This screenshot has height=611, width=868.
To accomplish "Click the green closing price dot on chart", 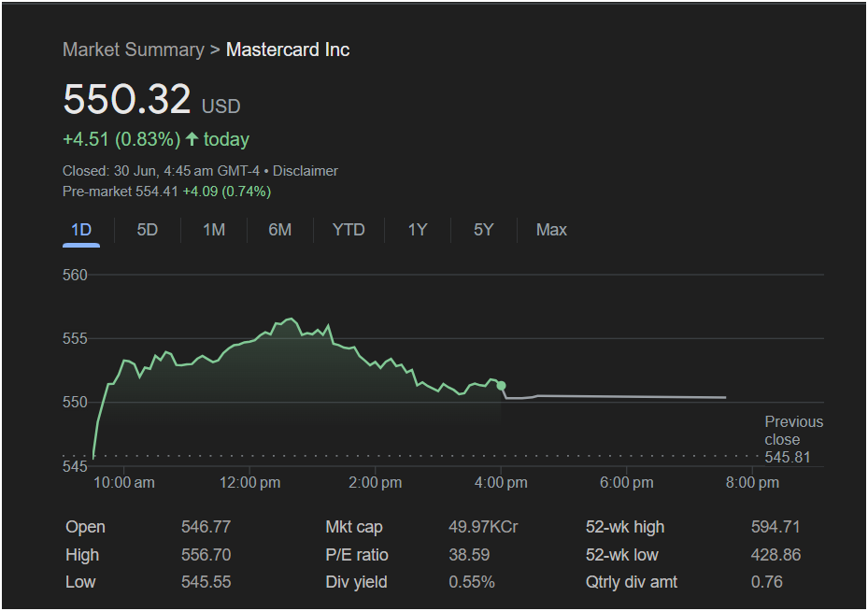I will (501, 386).
